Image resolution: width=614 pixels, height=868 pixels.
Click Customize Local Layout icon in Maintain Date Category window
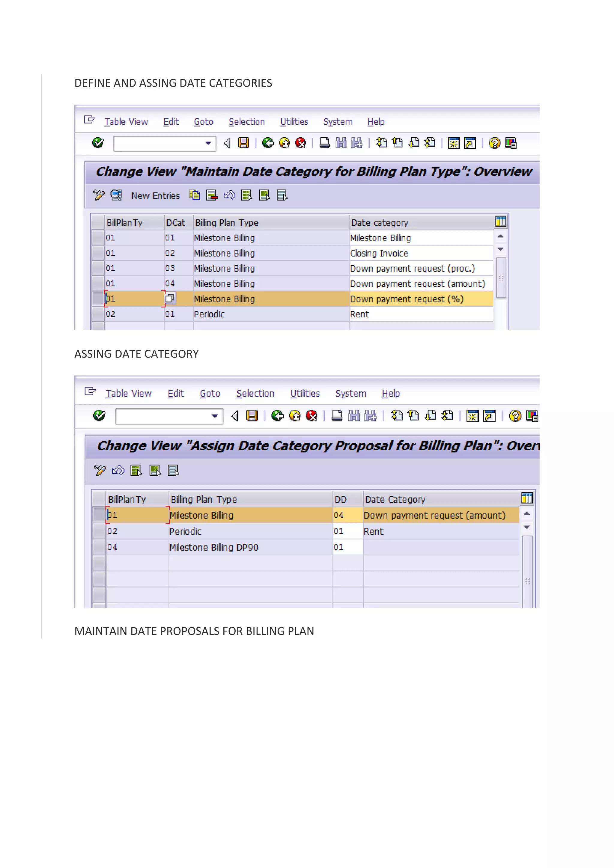[510, 143]
